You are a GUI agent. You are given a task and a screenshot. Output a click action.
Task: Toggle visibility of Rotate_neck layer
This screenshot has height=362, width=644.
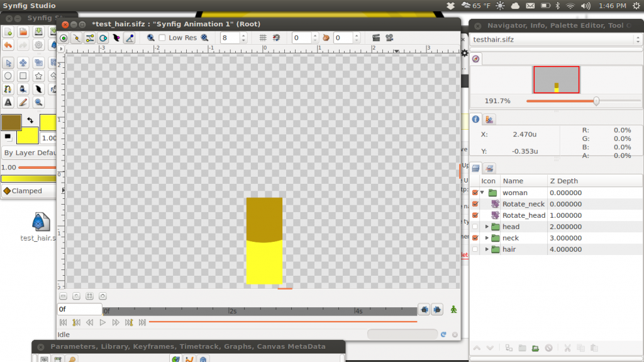click(475, 204)
